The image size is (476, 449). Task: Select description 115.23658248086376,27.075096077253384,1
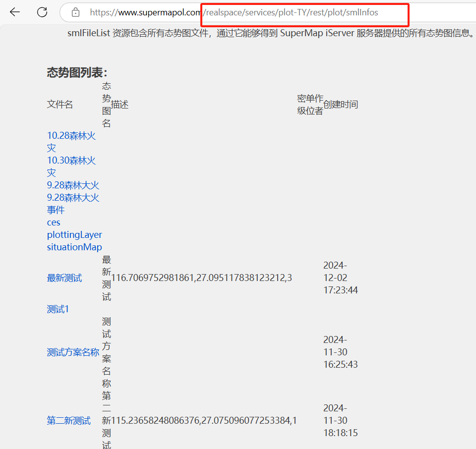(x=204, y=420)
